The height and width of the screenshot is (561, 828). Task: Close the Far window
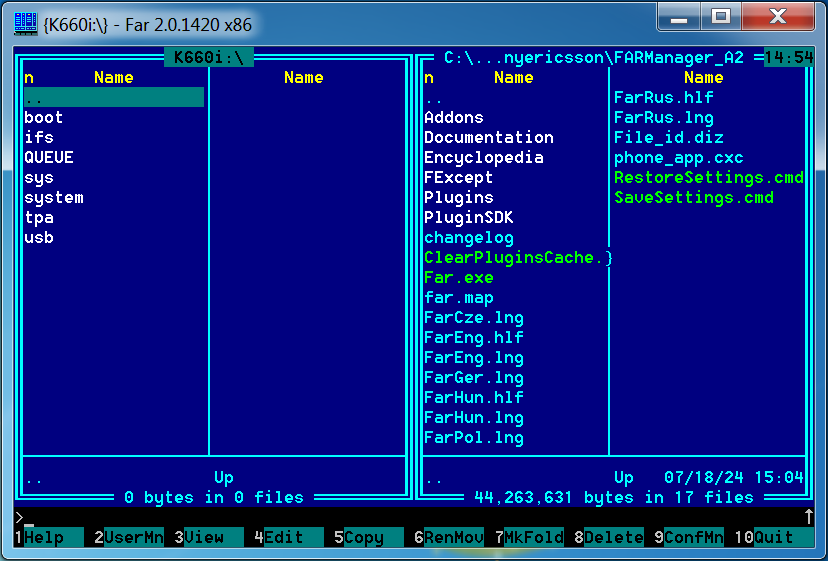point(778,17)
